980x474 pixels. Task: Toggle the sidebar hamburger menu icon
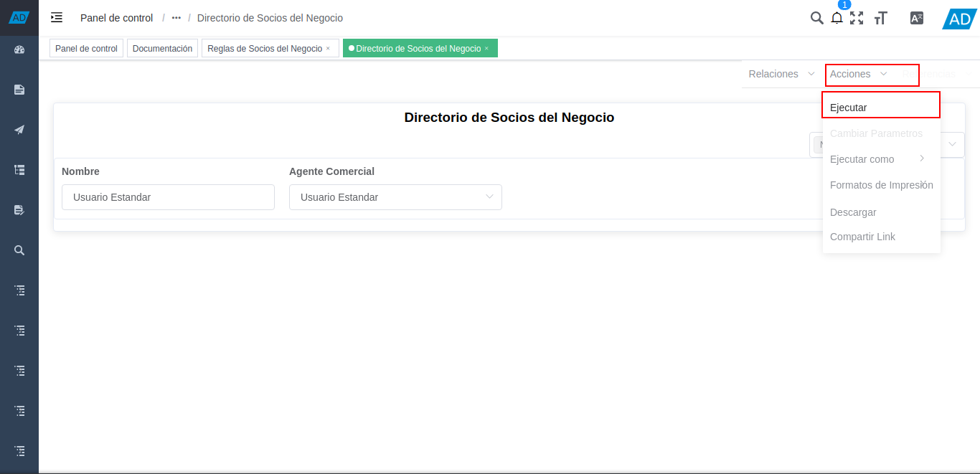click(x=56, y=17)
